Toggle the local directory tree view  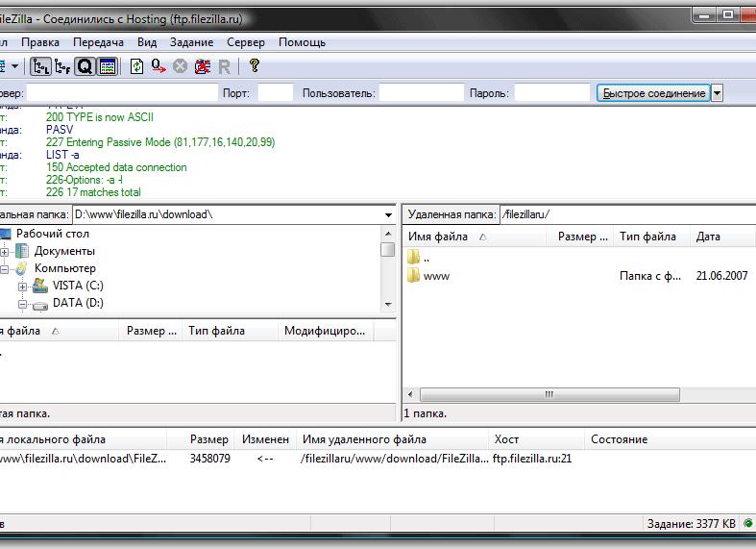[x=41, y=66]
